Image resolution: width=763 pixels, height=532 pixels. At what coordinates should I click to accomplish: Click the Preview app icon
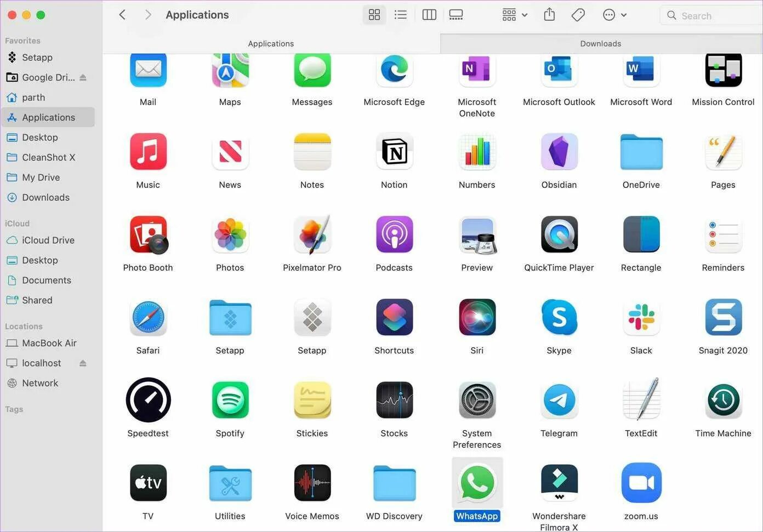[477, 234]
